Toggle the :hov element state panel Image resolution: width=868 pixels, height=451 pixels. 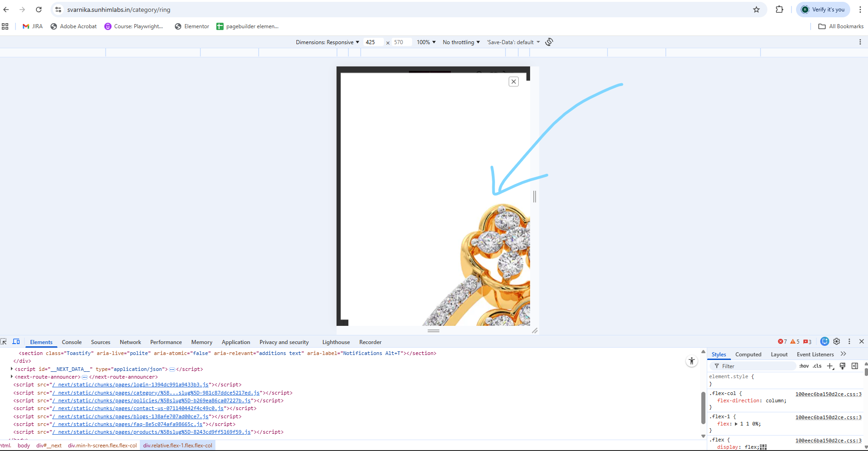[x=804, y=366]
